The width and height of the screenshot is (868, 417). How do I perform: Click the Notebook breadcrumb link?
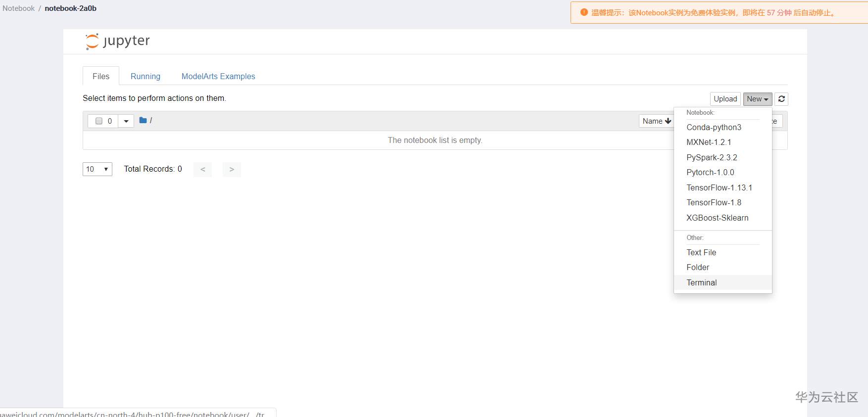coord(19,8)
